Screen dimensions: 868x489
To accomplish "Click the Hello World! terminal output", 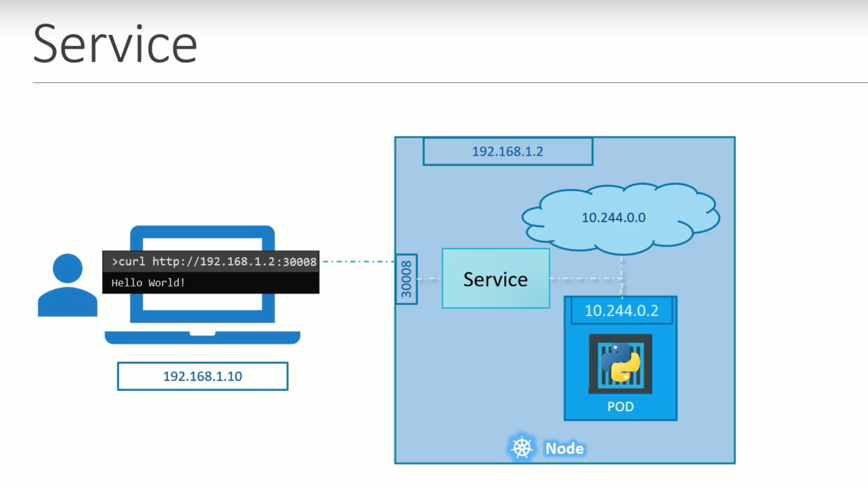I will [148, 283].
